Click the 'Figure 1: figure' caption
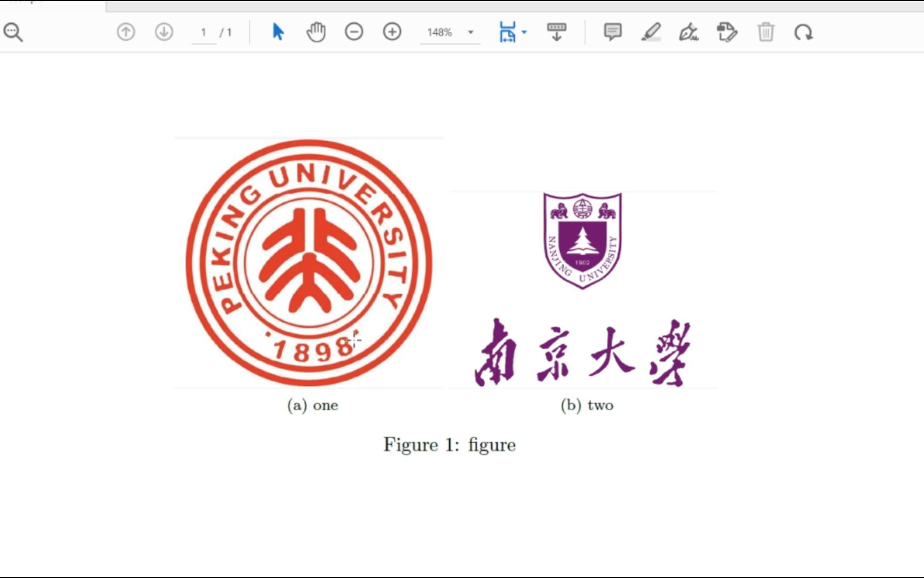 [x=450, y=445]
